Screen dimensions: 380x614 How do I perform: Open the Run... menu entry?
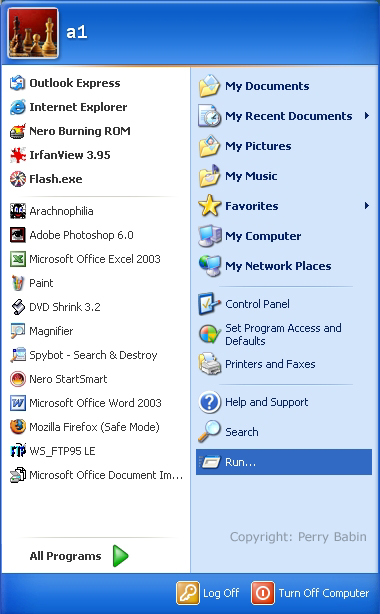(x=284, y=462)
